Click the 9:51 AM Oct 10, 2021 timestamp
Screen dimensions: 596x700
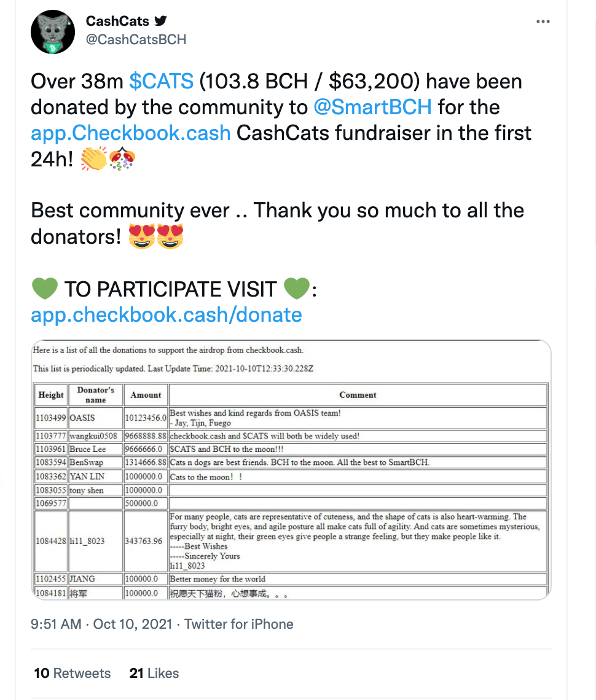coord(101,624)
